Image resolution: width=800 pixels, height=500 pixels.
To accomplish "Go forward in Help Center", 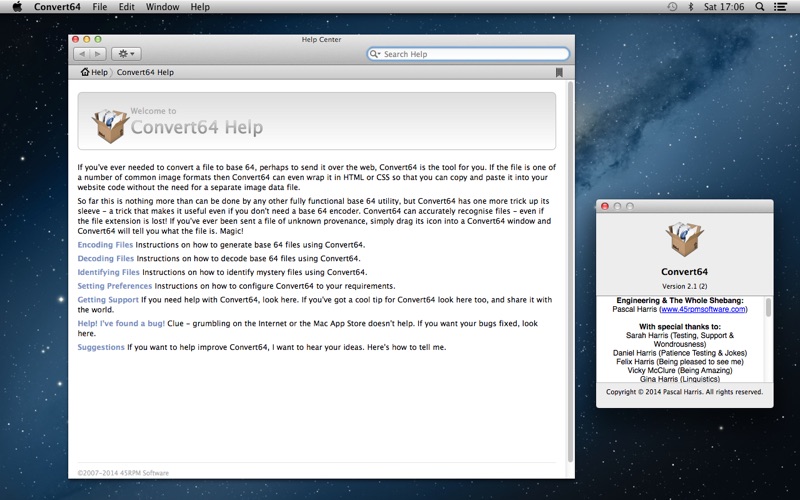I will pyautogui.click(x=98, y=54).
